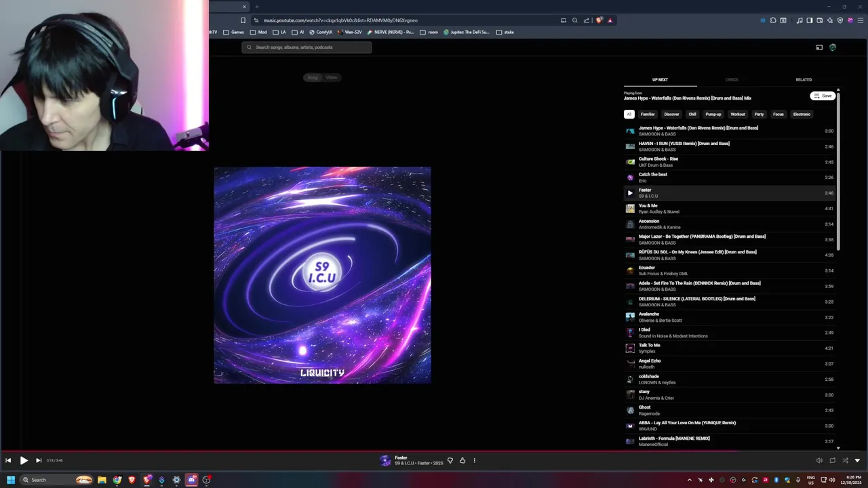Play coldshade by LONOWN & neyties
The height and width of the screenshot is (488, 868).
click(x=730, y=380)
